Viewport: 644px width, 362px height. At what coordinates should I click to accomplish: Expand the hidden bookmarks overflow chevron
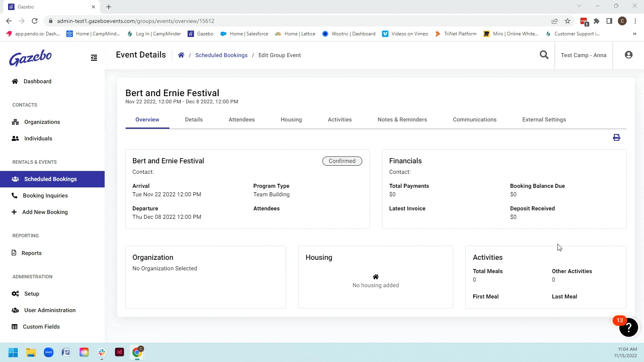click(634, 34)
